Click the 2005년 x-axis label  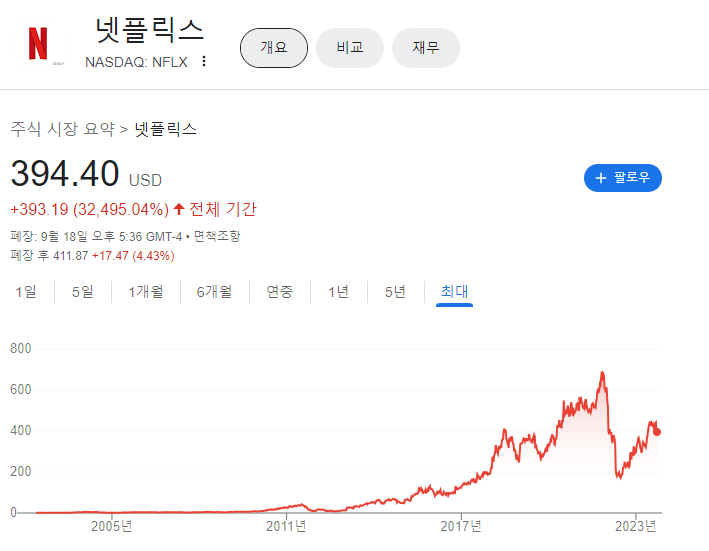coord(112,526)
